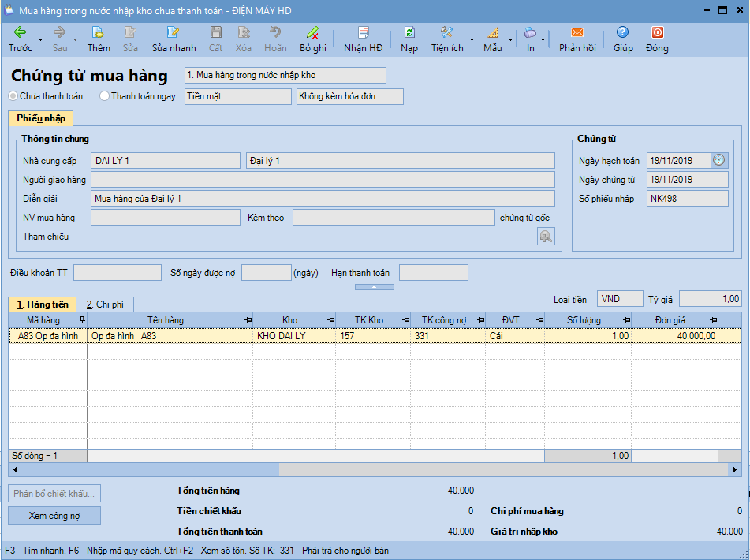Click the Hoãn undo icon
This screenshot has height=560, width=750.
[x=275, y=32]
